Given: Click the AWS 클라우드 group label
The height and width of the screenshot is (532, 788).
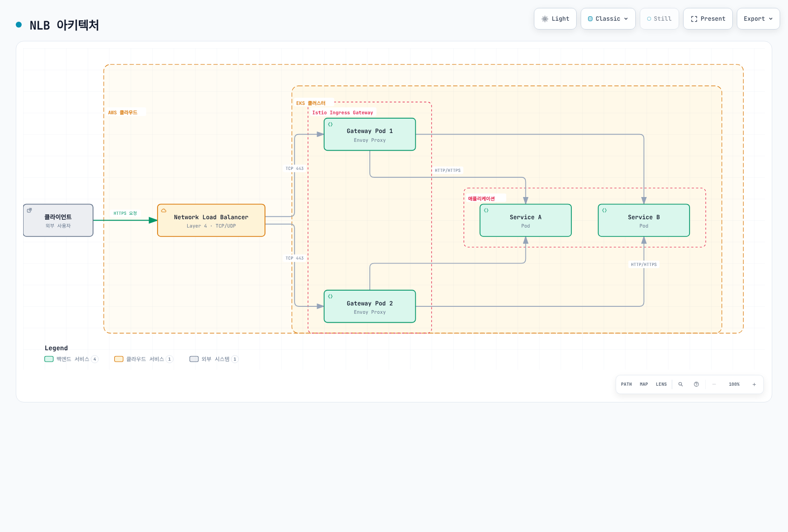Looking at the screenshot, I should (x=123, y=113).
